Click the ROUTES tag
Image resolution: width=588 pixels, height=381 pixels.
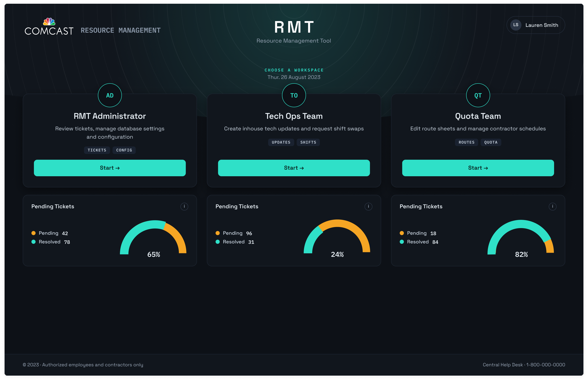466,142
